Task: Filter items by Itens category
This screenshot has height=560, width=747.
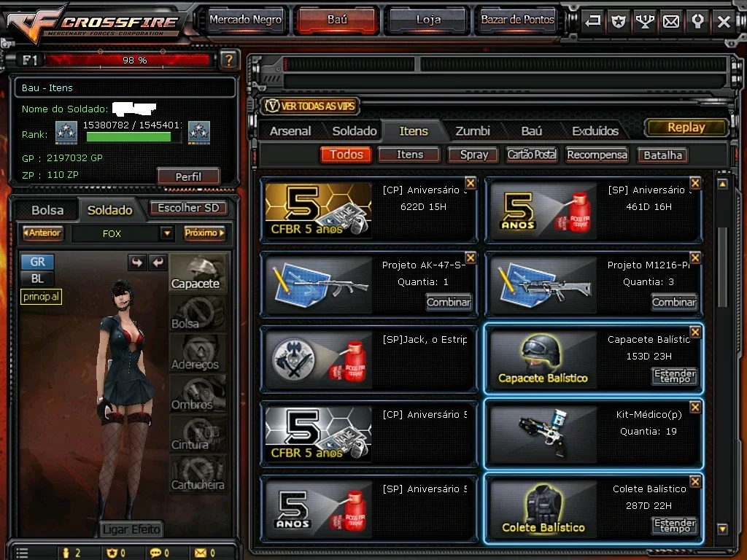Action: pos(410,155)
